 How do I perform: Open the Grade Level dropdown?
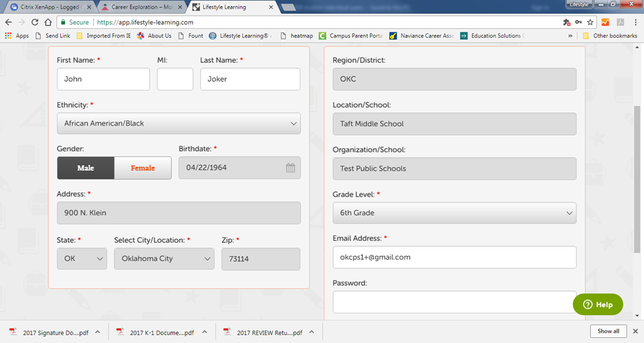(454, 213)
